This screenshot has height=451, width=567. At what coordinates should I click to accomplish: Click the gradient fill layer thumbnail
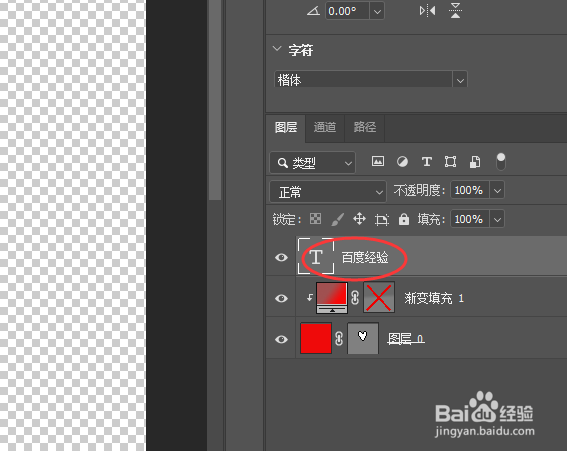pos(332,298)
